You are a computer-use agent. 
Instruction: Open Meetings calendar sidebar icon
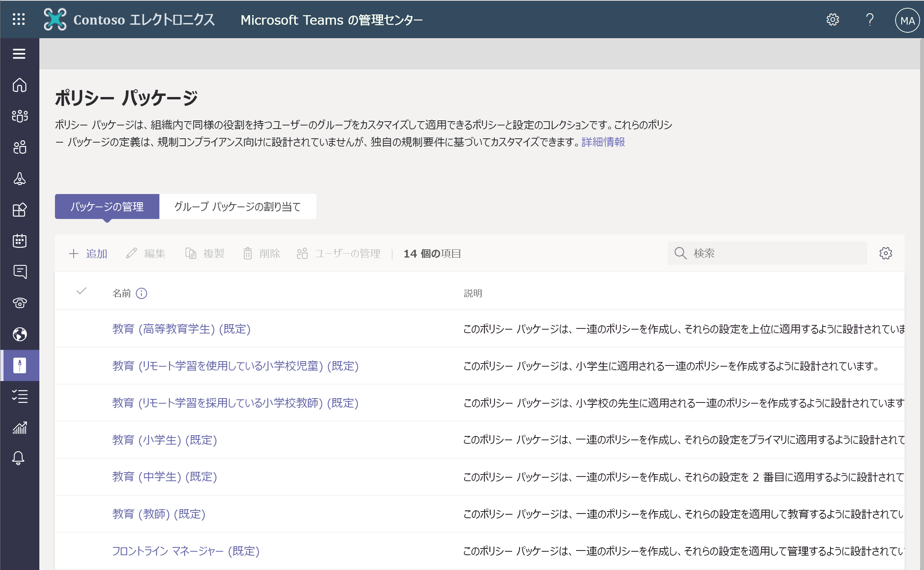pos(19,241)
